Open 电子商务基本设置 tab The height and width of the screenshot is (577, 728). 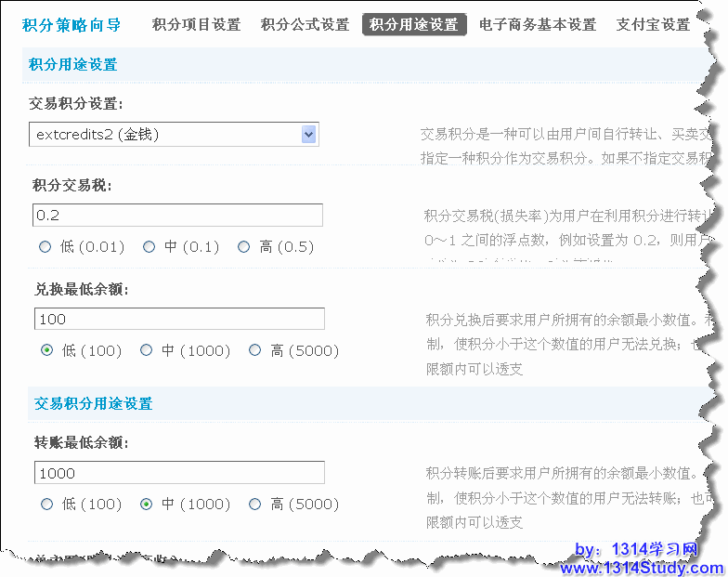537,25
